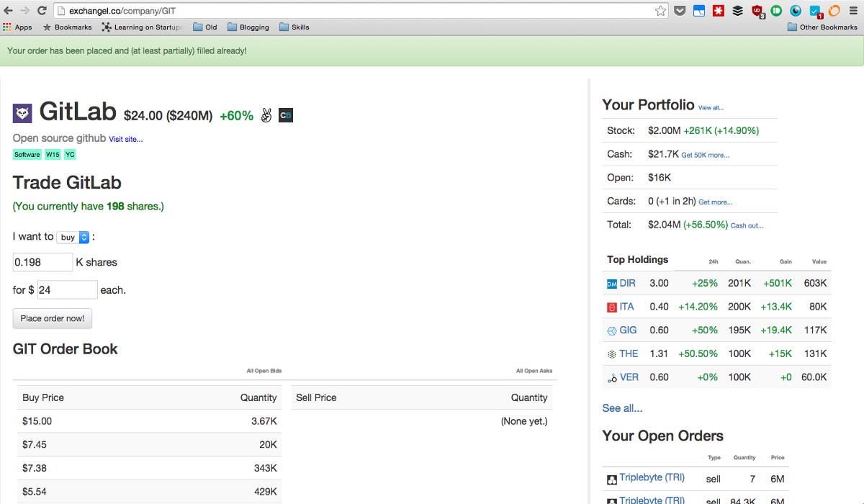Click the Software tag
The image size is (864, 504).
coord(27,155)
